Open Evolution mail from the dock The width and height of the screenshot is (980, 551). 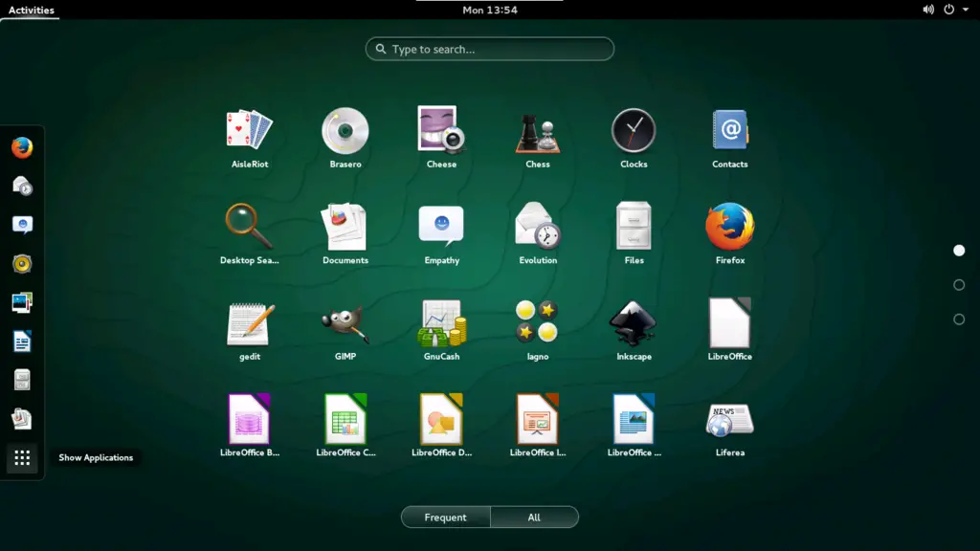[x=22, y=187]
